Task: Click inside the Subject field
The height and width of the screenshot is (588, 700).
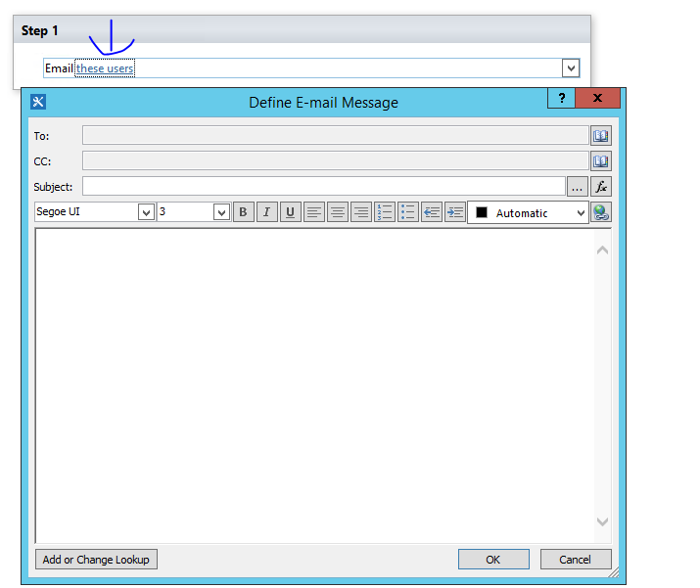Action: [x=324, y=186]
